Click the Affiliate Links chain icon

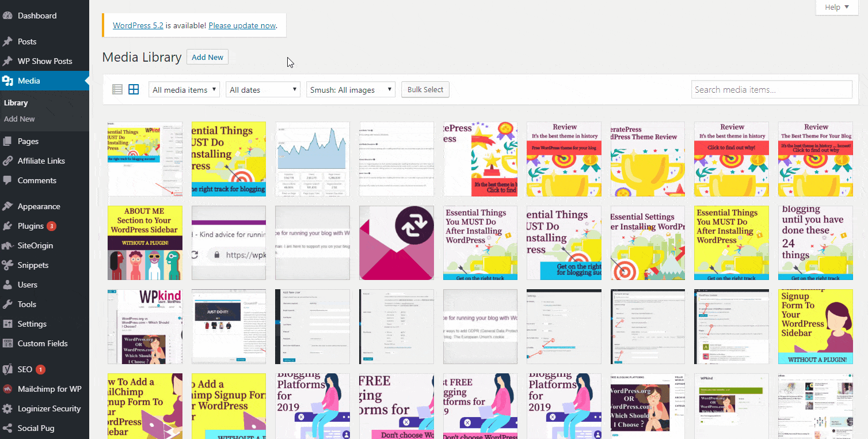[7, 161]
